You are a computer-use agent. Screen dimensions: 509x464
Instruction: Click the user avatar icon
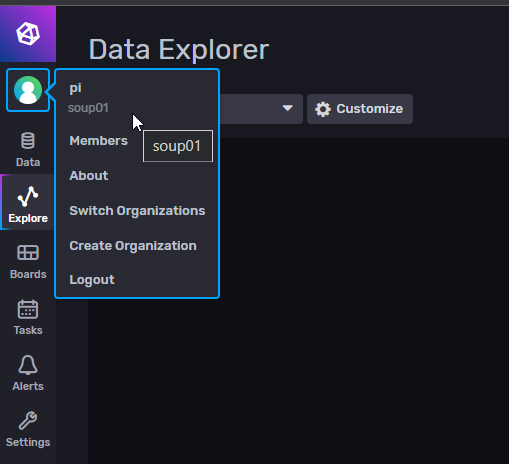28,90
